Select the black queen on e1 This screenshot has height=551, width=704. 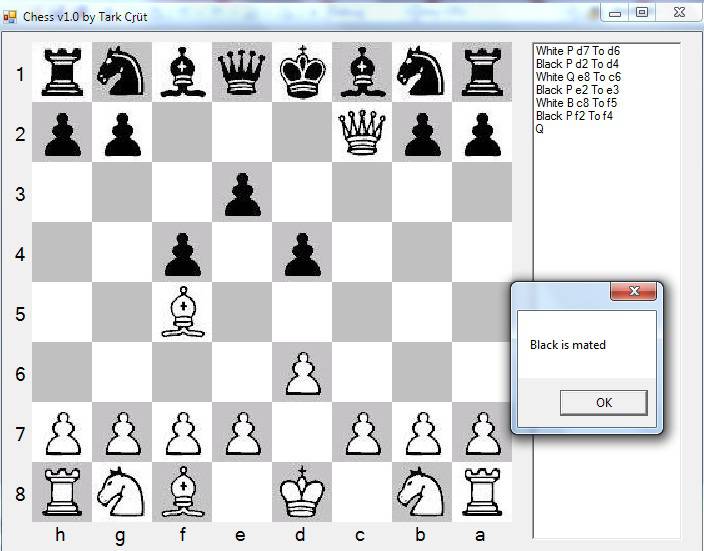click(x=241, y=72)
